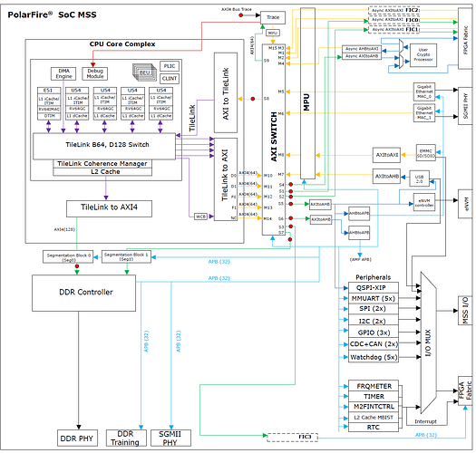Select the RTC block
The width and height of the screenshot is (476, 453).
point(373,428)
